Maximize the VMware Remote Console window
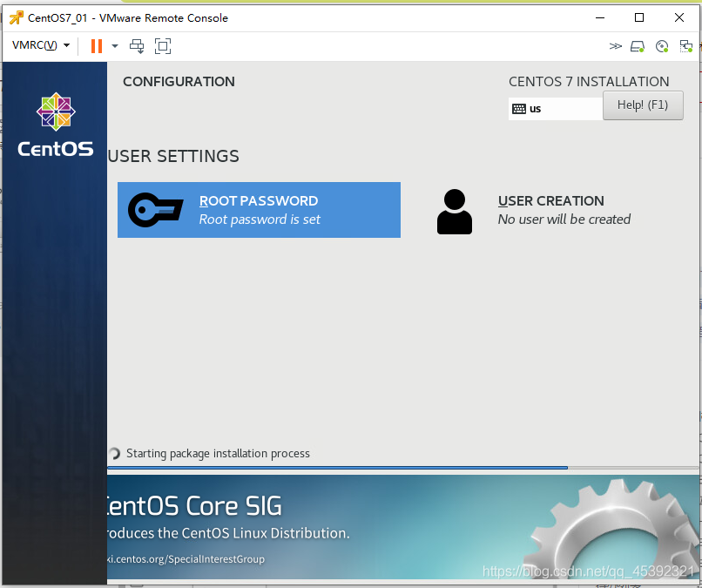The image size is (702, 588). [x=639, y=18]
